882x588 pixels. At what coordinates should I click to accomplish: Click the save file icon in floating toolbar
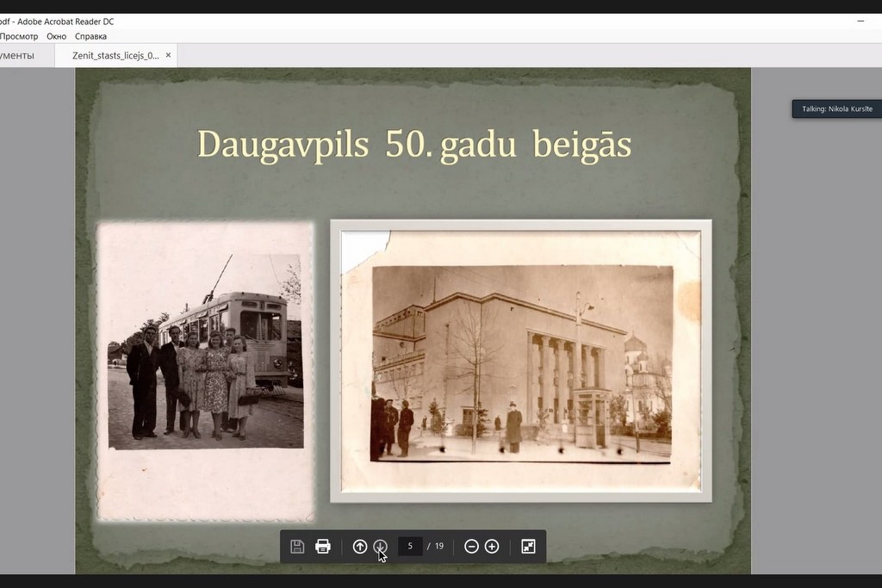click(297, 547)
